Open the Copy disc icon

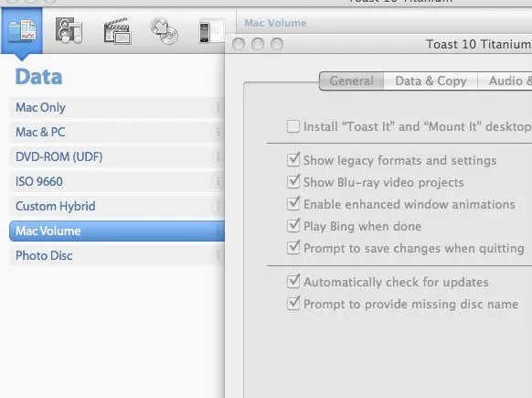(x=165, y=31)
